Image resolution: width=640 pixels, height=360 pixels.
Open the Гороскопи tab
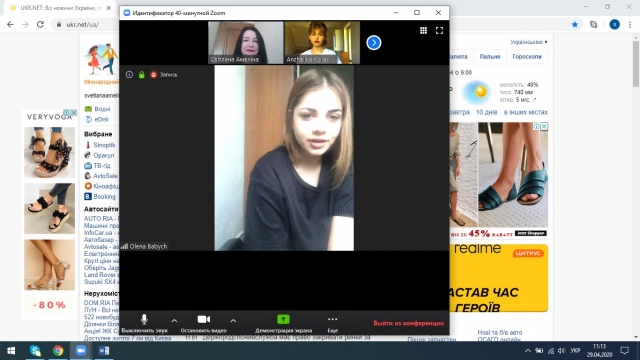527,57
